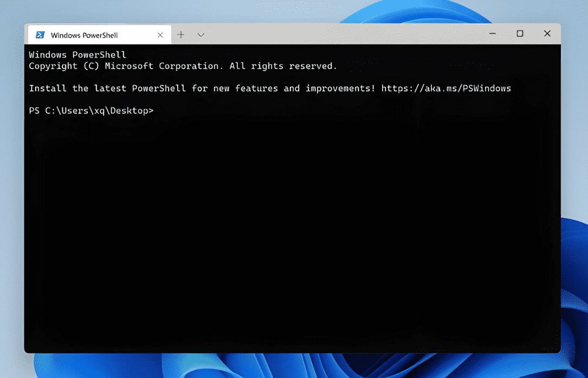The height and width of the screenshot is (378, 588).
Task: Click the empty title bar area
Action: 341,34
